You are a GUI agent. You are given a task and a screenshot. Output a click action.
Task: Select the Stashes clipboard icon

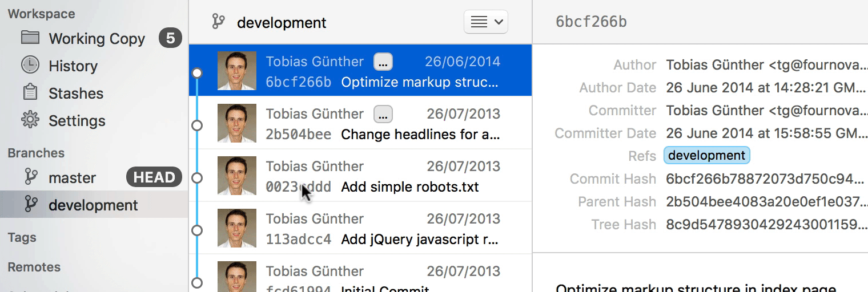coord(30,93)
